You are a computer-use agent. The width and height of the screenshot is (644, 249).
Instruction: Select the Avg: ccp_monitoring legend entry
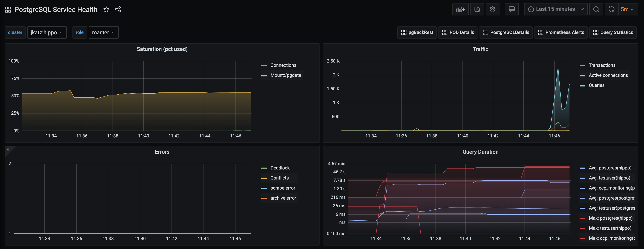pos(611,188)
